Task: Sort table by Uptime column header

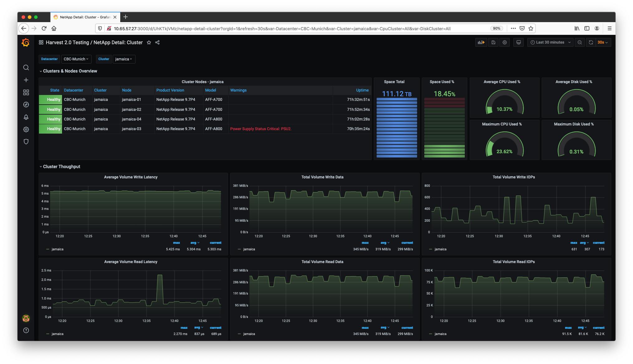Action: tap(362, 90)
